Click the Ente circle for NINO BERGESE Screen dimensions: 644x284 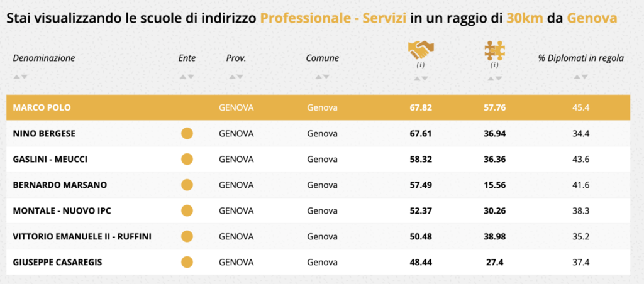tap(187, 133)
